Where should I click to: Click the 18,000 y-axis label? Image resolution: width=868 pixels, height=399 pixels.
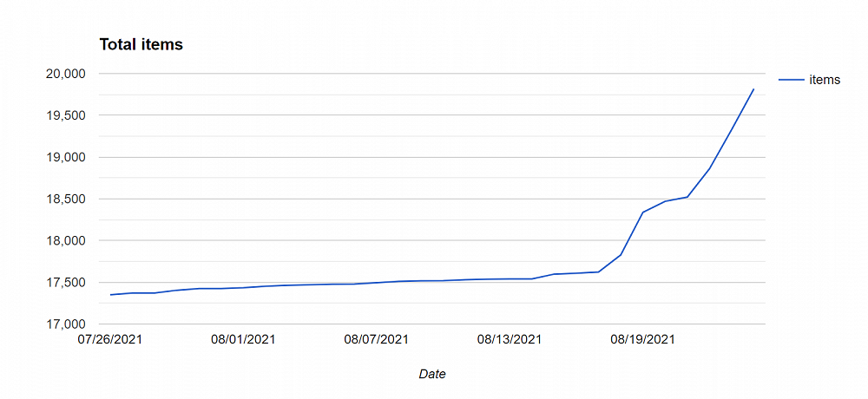pyautogui.click(x=63, y=240)
